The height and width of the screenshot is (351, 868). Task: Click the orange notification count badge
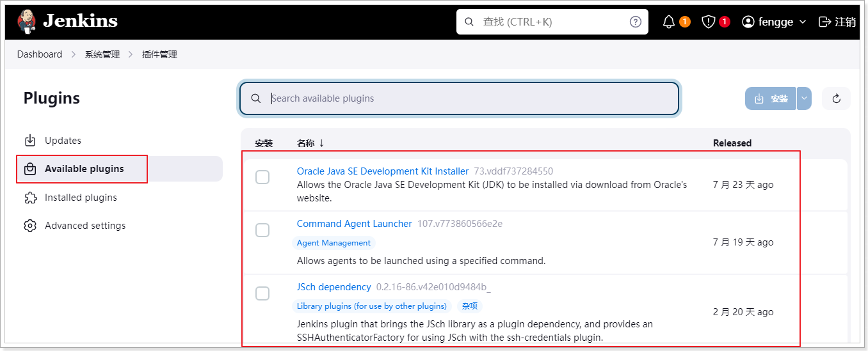(x=685, y=22)
